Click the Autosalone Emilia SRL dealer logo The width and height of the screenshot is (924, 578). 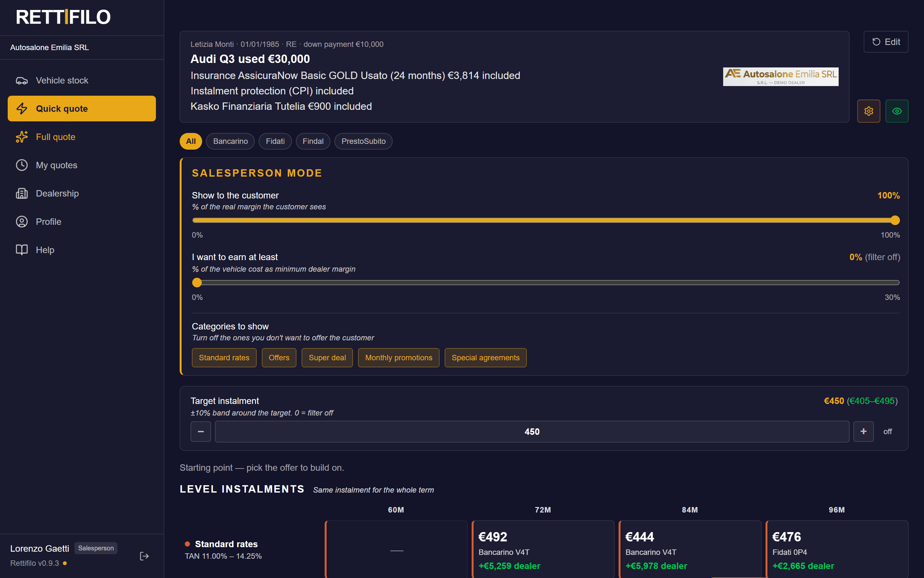pyautogui.click(x=781, y=77)
